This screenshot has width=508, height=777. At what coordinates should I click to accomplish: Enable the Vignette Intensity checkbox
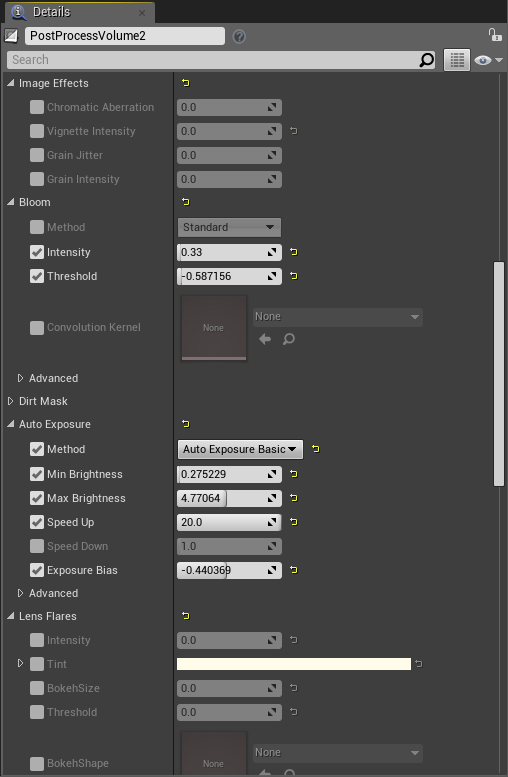tap(37, 131)
